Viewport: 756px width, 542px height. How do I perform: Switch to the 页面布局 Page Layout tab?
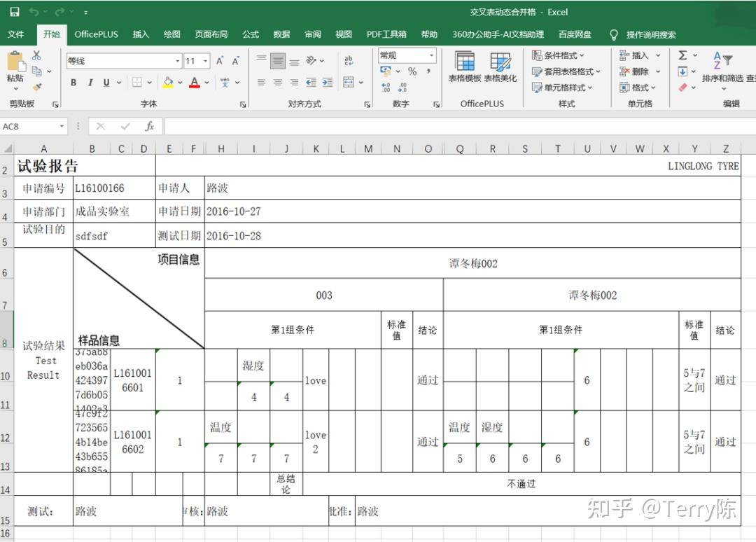(x=211, y=34)
